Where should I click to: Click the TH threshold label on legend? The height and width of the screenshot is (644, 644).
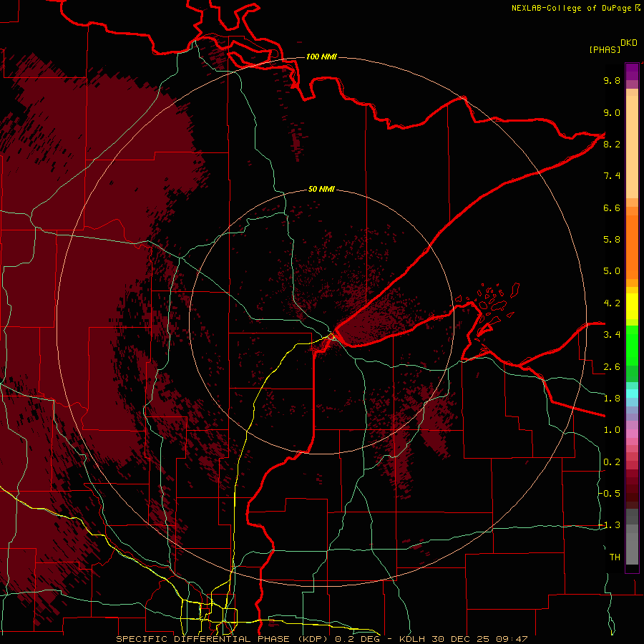point(615,557)
